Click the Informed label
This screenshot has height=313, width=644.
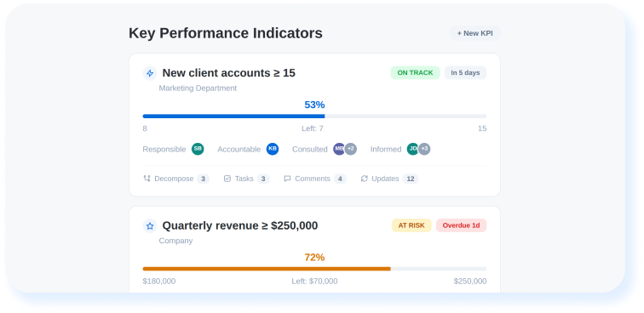(x=386, y=150)
